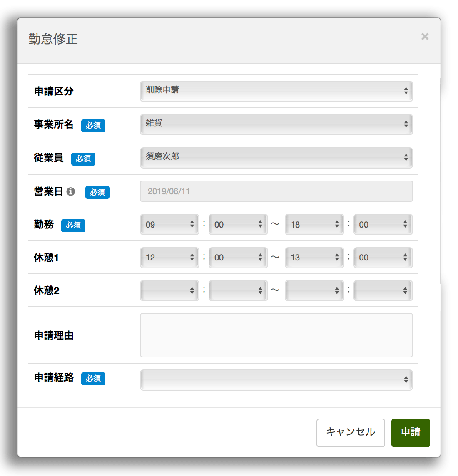The width and height of the screenshot is (458, 476).
Task: Open the 従業員 dropdown showing 須磨次郎
Action: [x=276, y=158]
